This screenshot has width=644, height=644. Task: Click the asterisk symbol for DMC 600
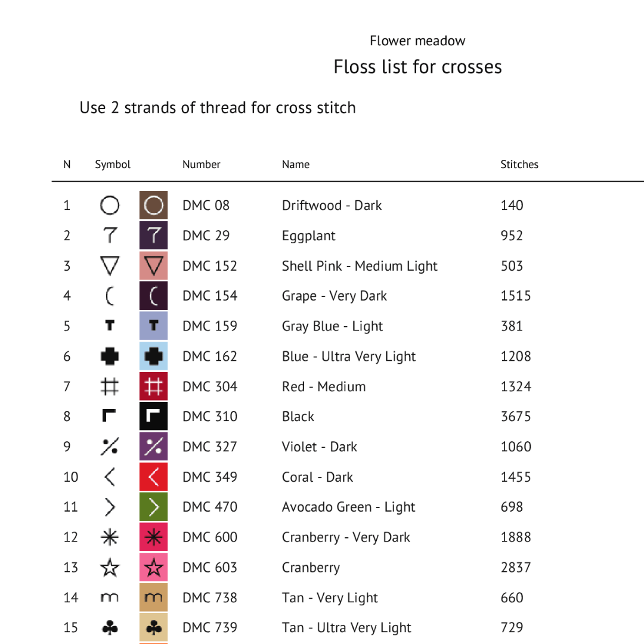[x=110, y=537]
